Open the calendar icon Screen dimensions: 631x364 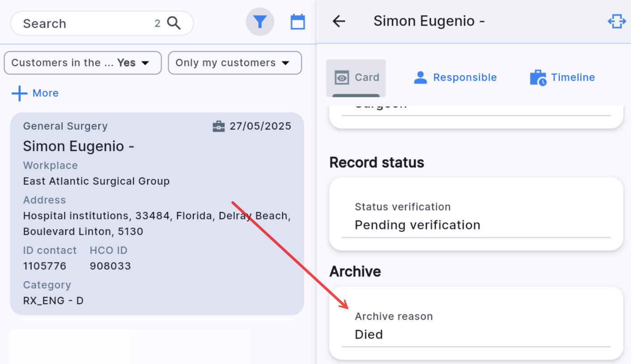[x=298, y=22]
